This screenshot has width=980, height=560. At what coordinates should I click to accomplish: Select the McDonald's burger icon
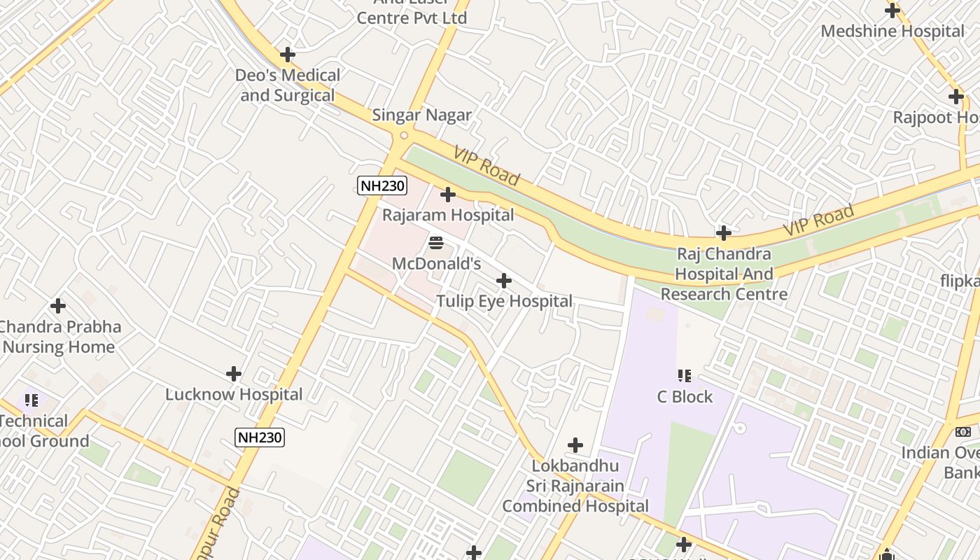pyautogui.click(x=436, y=243)
